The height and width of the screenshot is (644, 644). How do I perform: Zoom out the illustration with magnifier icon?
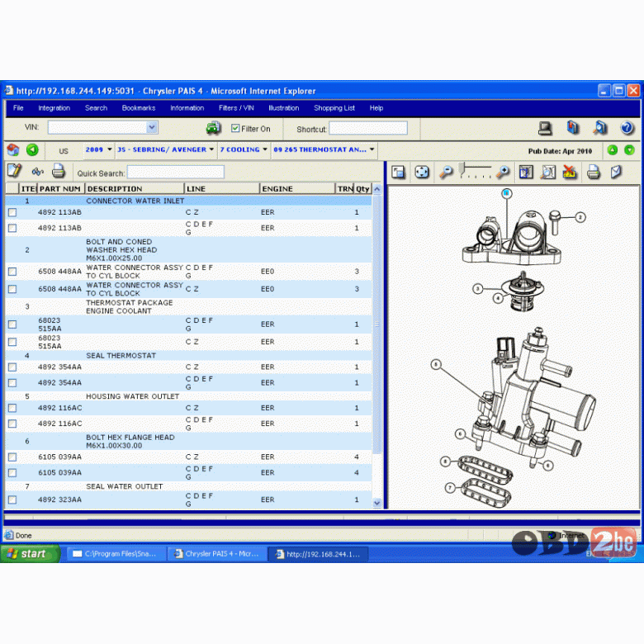point(446,172)
